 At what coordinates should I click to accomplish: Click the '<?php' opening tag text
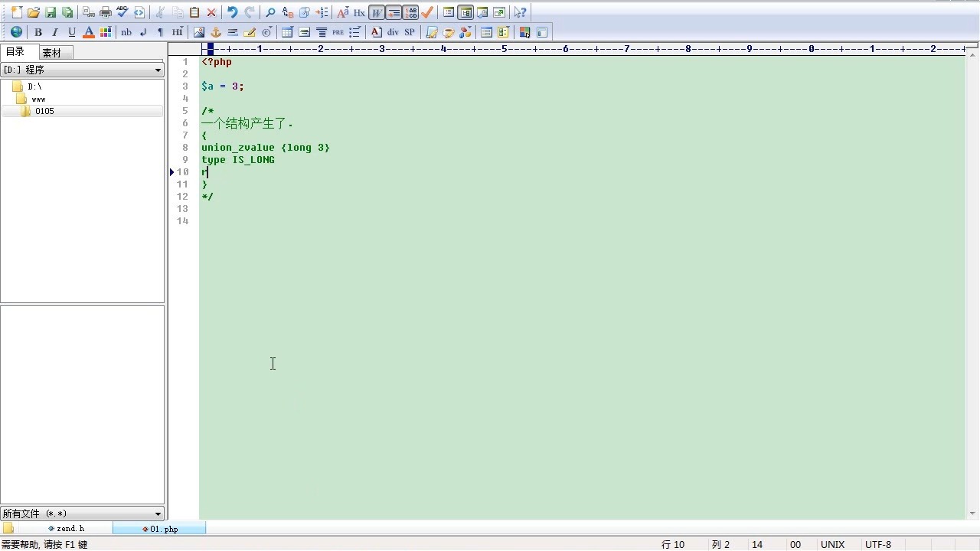coord(217,62)
